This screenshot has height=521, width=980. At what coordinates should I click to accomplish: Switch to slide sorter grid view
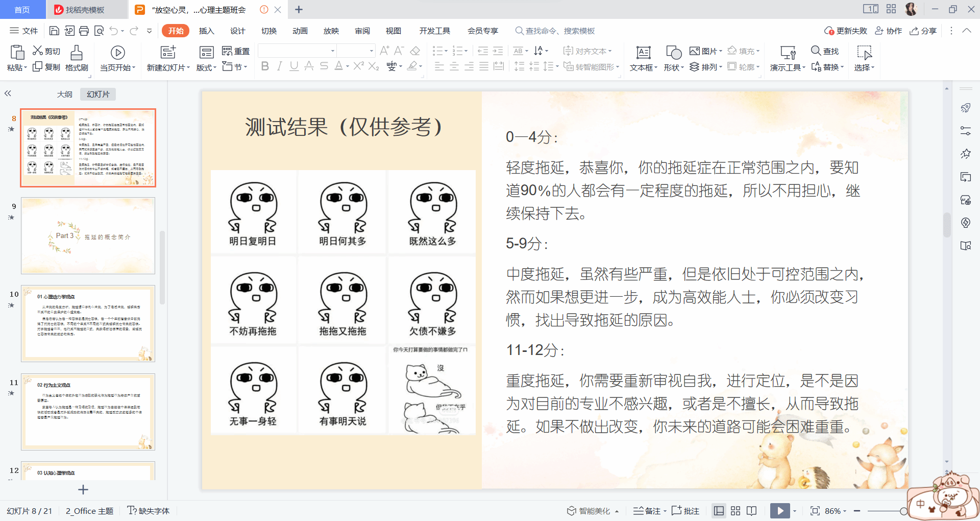[736, 511]
